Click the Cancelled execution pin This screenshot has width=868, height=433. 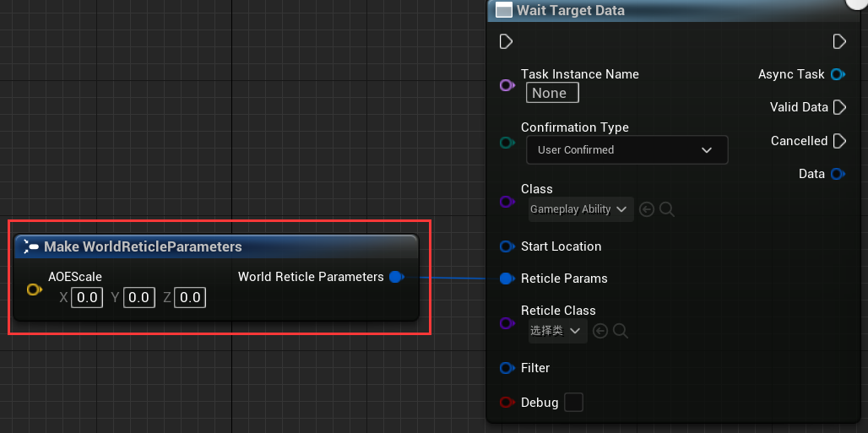click(x=839, y=141)
